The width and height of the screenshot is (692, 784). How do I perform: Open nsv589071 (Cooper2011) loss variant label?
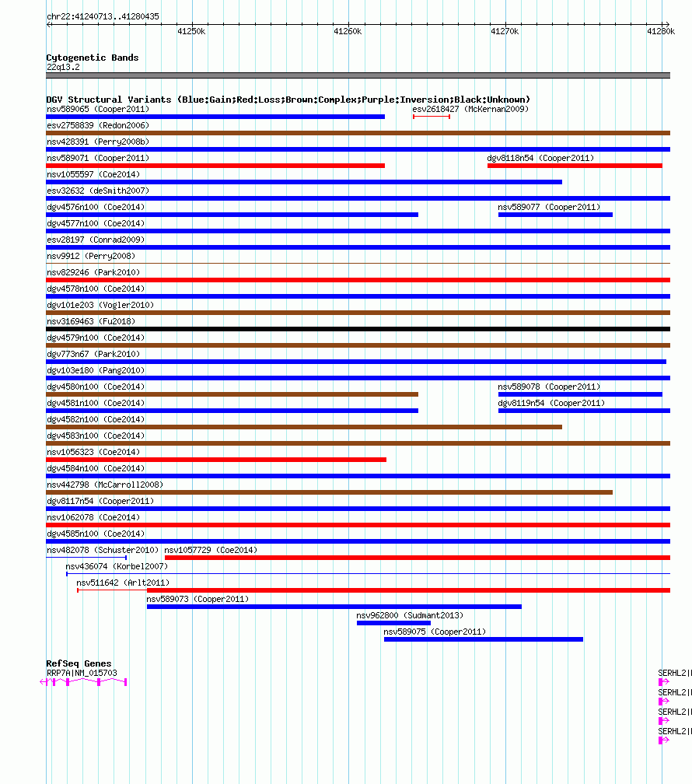[98, 158]
